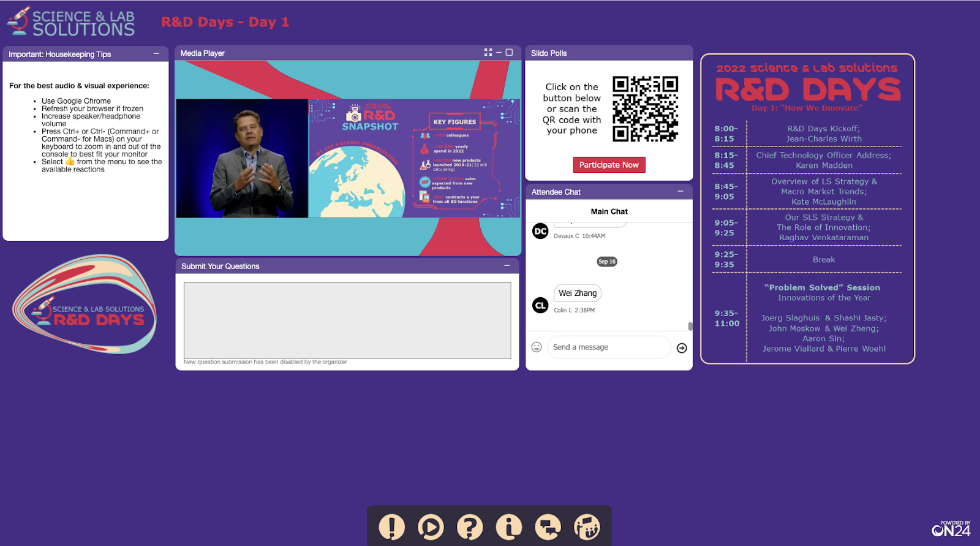Click 'New question submission has been disabled' notice
Screen dimensions: 980x546
click(x=265, y=362)
